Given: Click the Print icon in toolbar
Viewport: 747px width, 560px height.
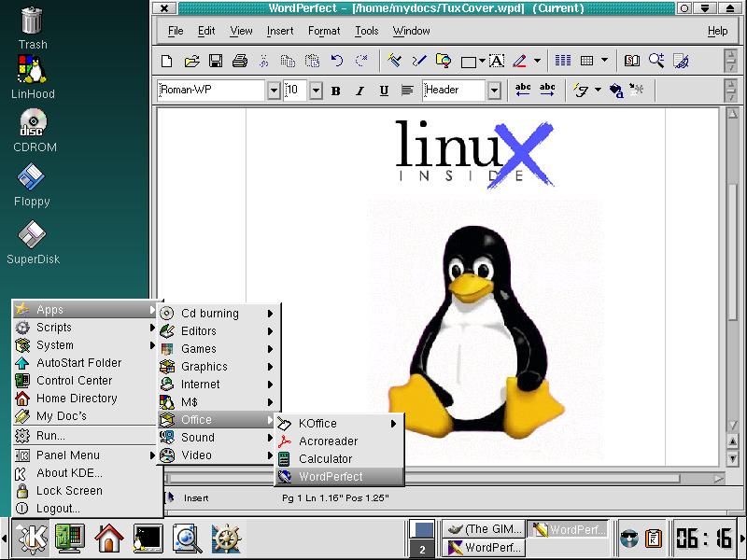Looking at the screenshot, I should click(x=240, y=61).
